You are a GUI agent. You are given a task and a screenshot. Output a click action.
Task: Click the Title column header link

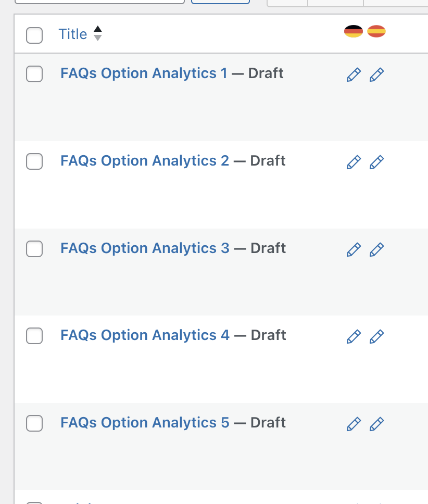(x=72, y=34)
